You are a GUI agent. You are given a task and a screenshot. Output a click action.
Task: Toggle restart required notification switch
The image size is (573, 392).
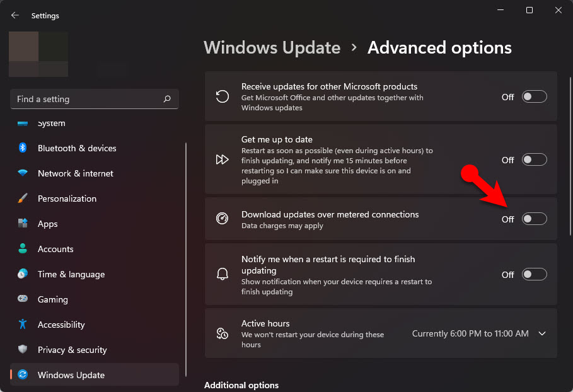click(x=534, y=274)
